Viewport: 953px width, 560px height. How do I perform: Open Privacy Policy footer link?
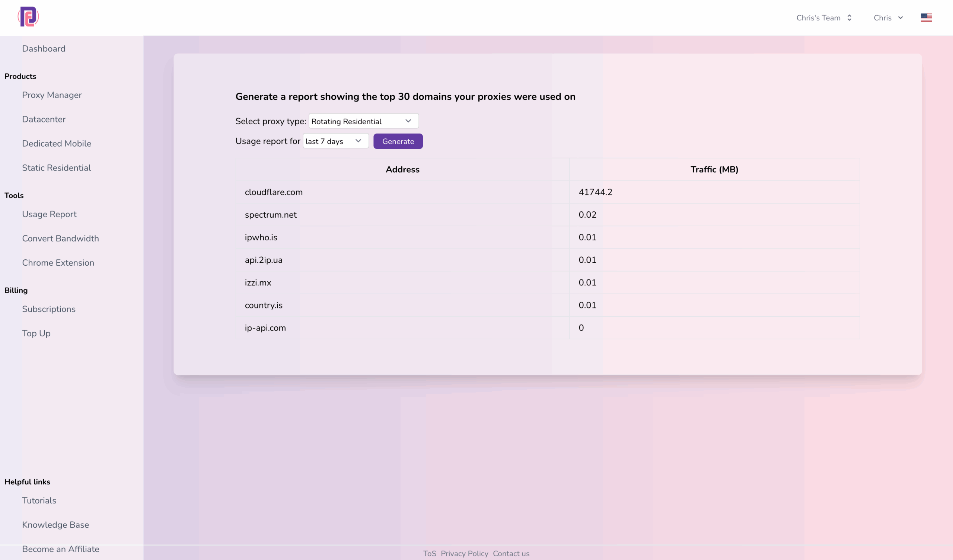[464, 553]
